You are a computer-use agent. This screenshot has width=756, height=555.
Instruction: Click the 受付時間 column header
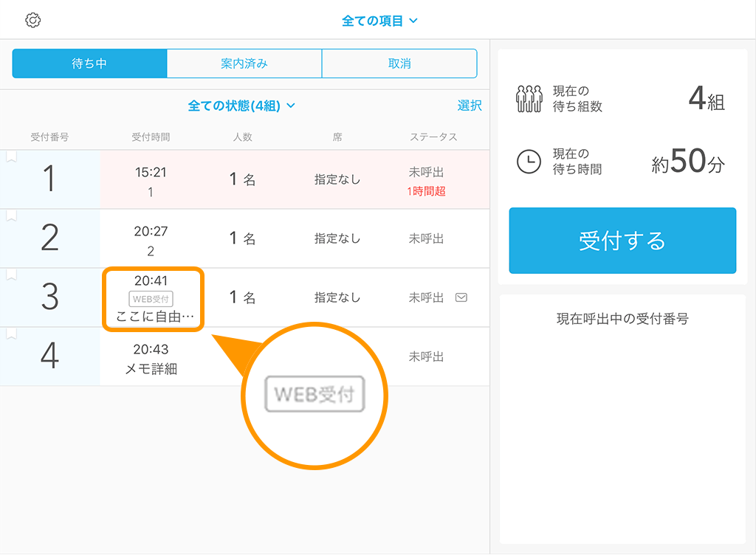pyautogui.click(x=151, y=137)
